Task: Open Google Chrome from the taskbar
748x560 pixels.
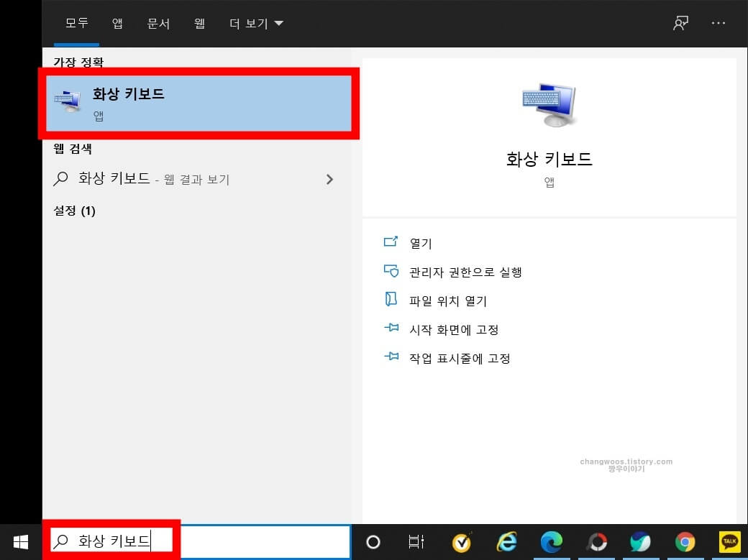Action: pos(684,541)
